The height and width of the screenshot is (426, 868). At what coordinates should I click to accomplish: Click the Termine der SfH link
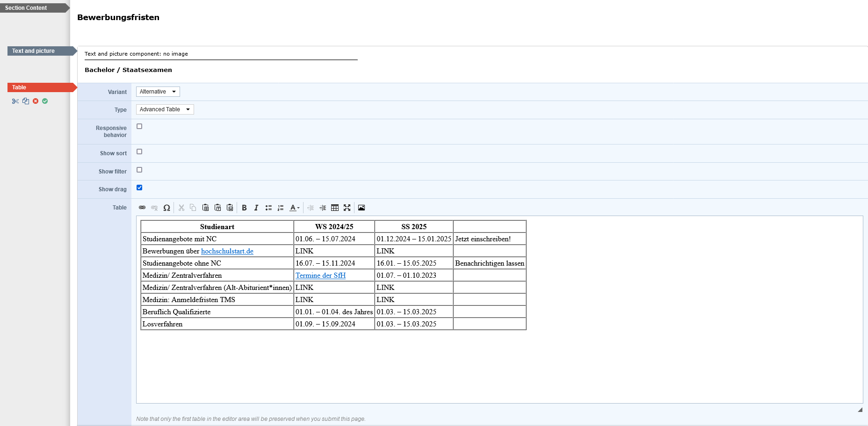point(320,275)
